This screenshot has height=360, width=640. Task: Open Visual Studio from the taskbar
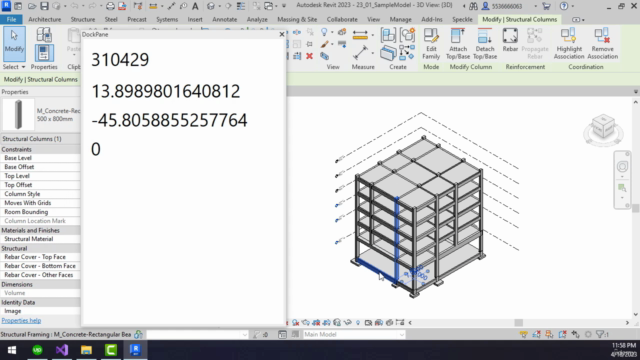point(62,350)
